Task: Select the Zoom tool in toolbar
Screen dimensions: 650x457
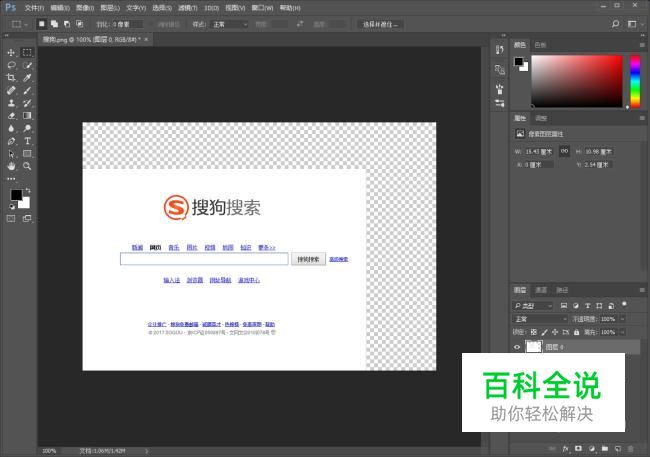Action: (27, 166)
